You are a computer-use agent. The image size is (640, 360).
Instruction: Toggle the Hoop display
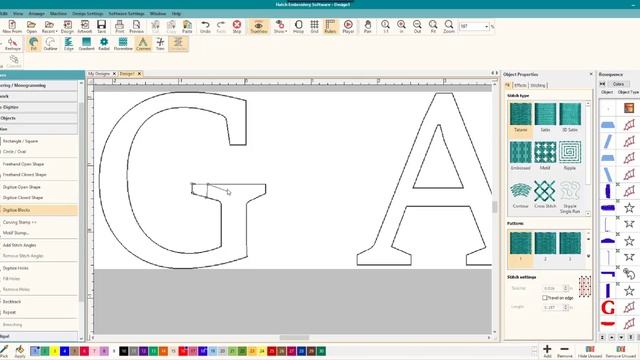tap(298, 27)
